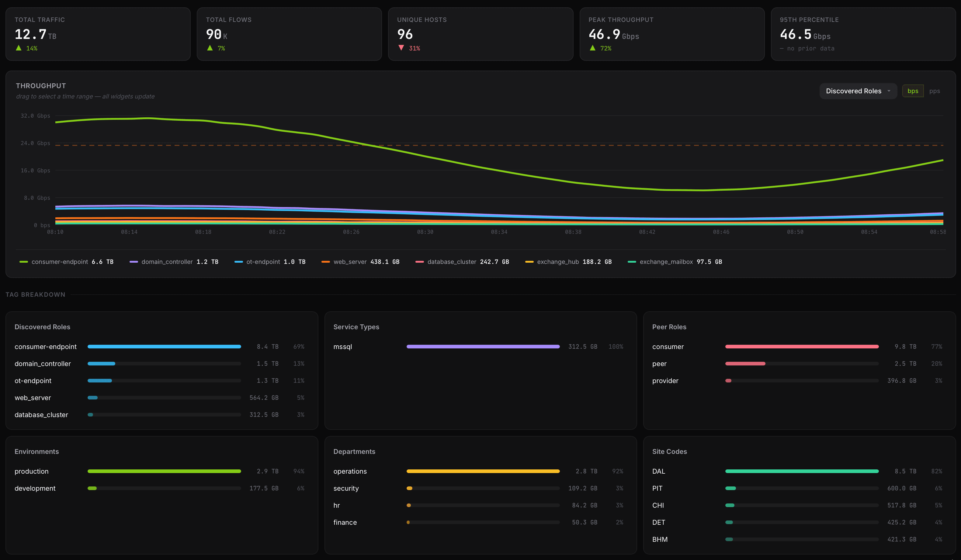Viewport: 961px width, 560px height.
Task: Open the Peak Throughput card details
Action: pos(672,34)
